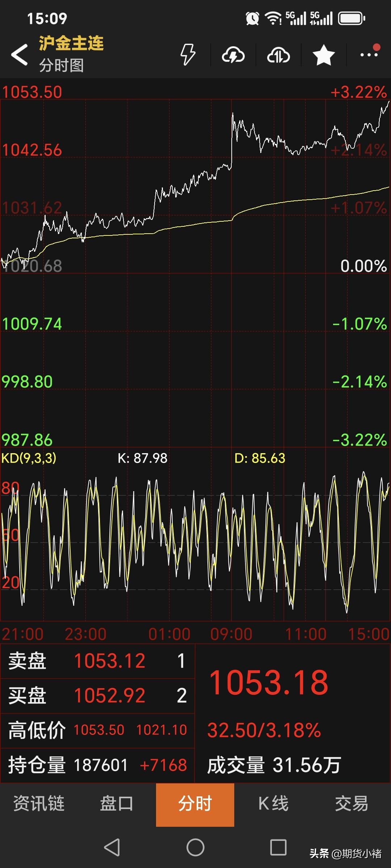
Task: Tap the 0.00% baseline label
Action: tap(364, 266)
